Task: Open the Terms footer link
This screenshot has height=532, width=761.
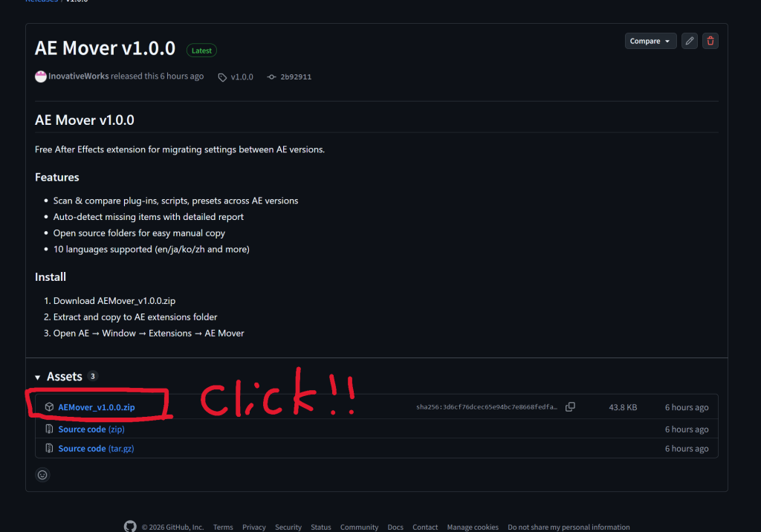Action: [x=223, y=527]
